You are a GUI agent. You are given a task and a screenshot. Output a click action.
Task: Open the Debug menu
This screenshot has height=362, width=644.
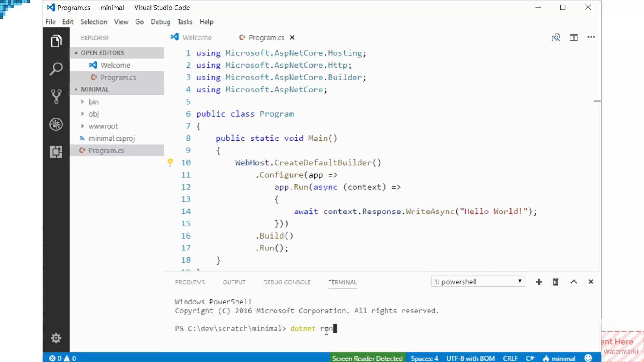pos(160,22)
